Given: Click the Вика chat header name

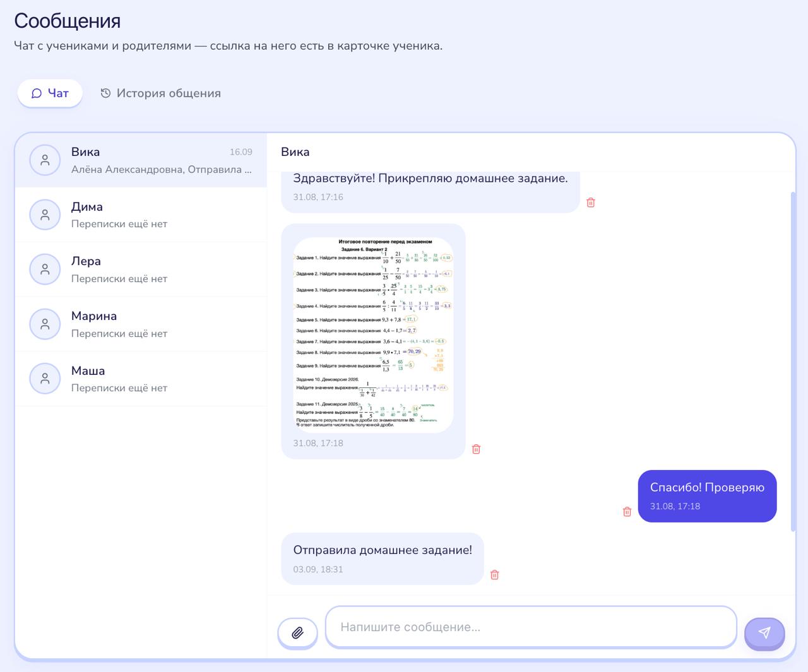Looking at the screenshot, I should click(295, 152).
